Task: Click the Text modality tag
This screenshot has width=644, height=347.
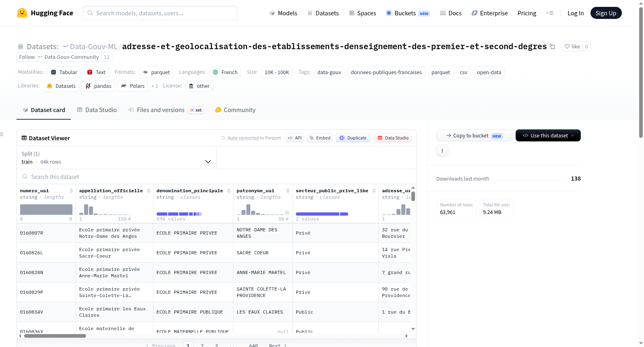Action: pyautogui.click(x=96, y=72)
